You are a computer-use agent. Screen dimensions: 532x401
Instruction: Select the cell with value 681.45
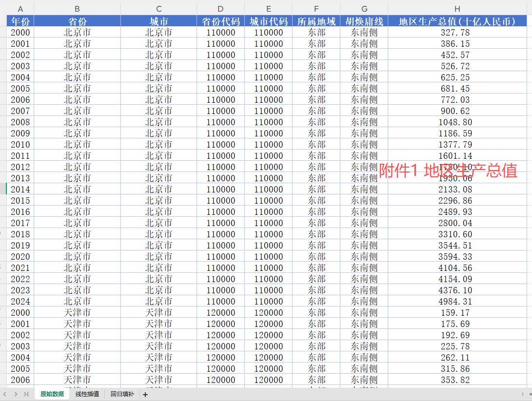click(457, 88)
